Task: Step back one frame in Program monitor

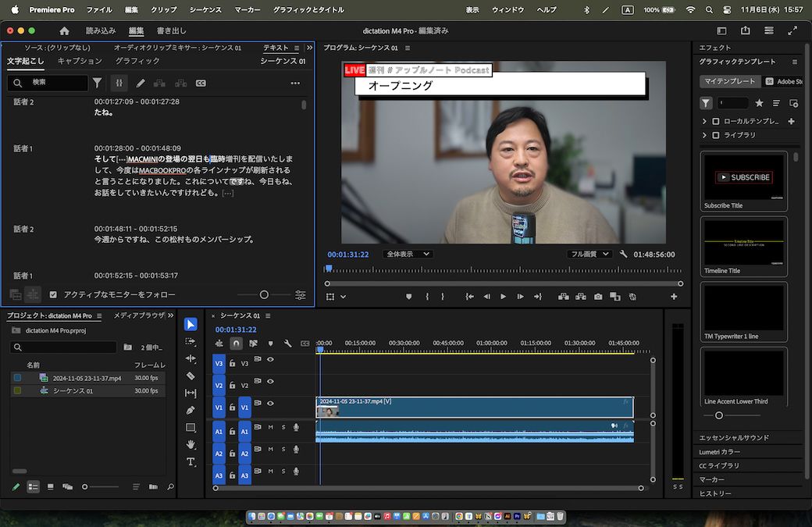Action: [x=486, y=297]
